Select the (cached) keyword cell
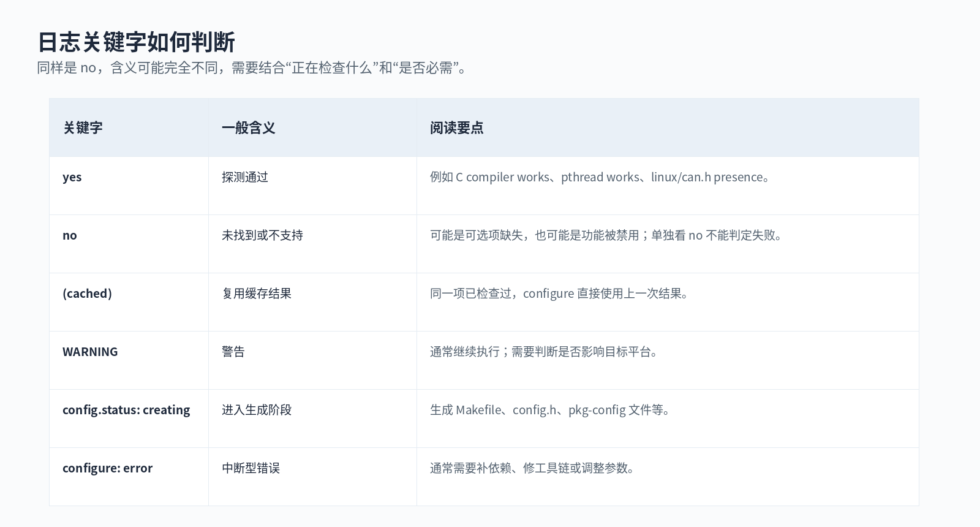Viewport: 980px width, 527px height. pos(87,294)
